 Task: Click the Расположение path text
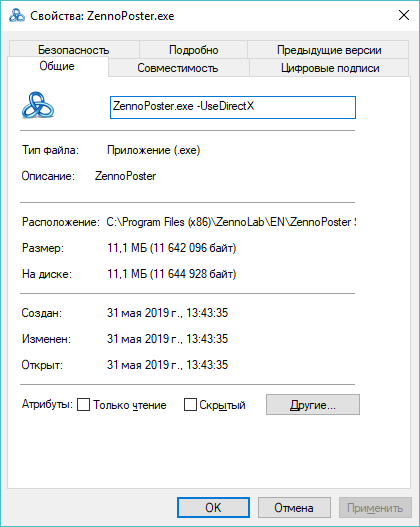tap(231, 222)
